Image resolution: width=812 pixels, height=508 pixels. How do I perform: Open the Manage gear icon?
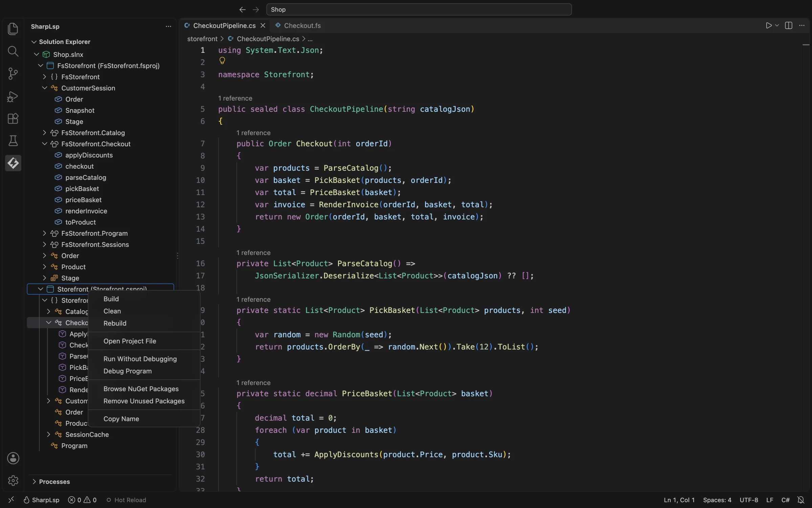pos(13,481)
